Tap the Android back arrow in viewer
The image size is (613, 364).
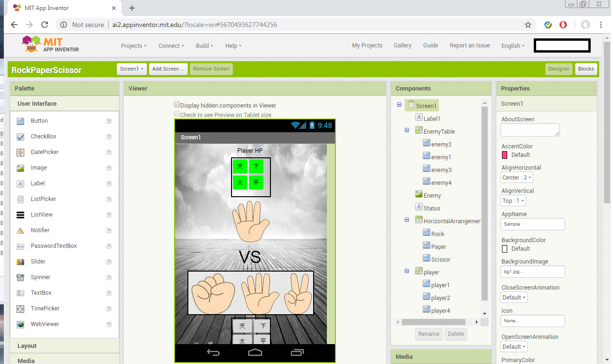(214, 352)
